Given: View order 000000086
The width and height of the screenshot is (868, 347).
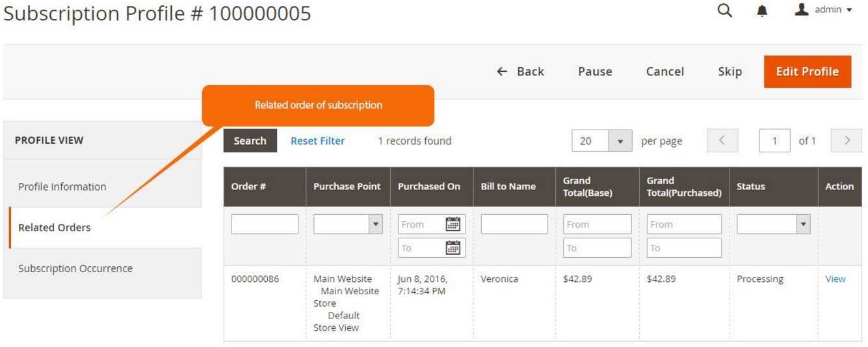Looking at the screenshot, I should click(835, 279).
